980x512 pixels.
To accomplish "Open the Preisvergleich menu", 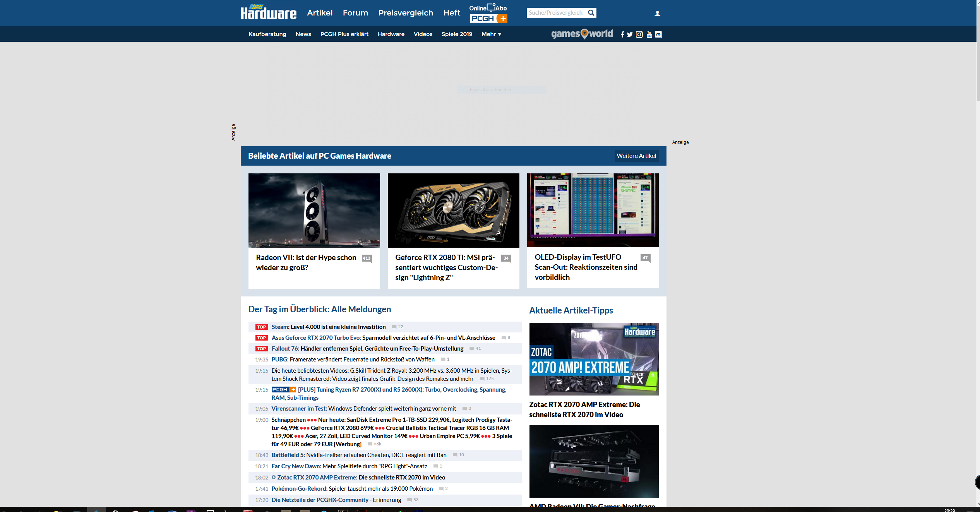I will (x=406, y=13).
